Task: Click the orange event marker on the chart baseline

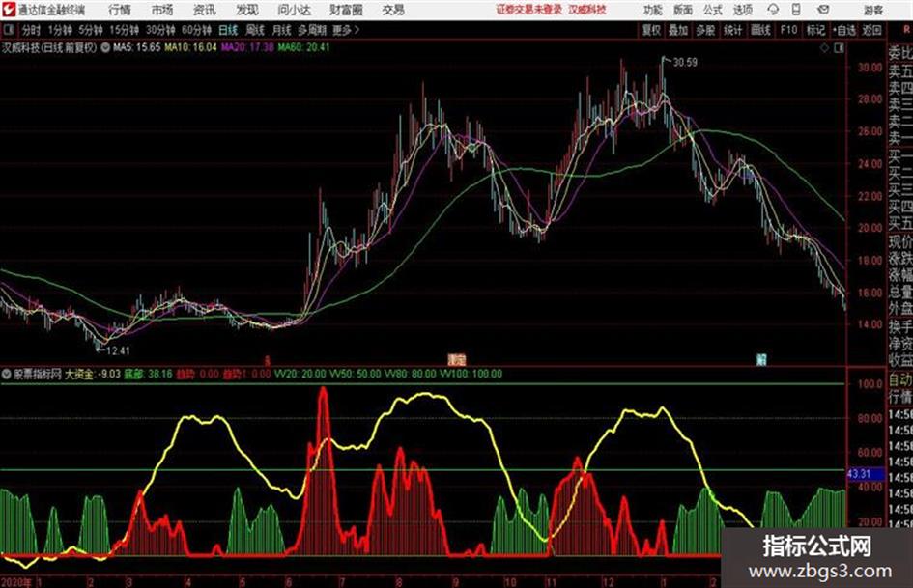Action: (457, 359)
